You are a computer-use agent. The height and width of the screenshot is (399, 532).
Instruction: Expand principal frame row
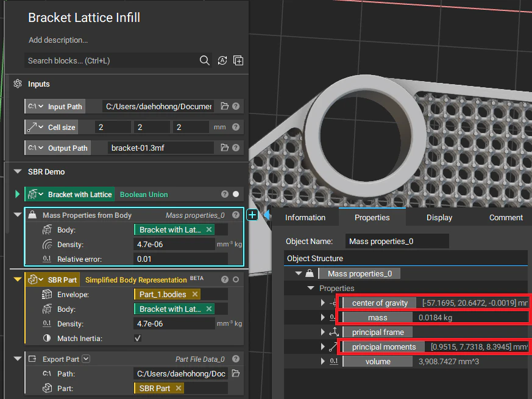(322, 332)
